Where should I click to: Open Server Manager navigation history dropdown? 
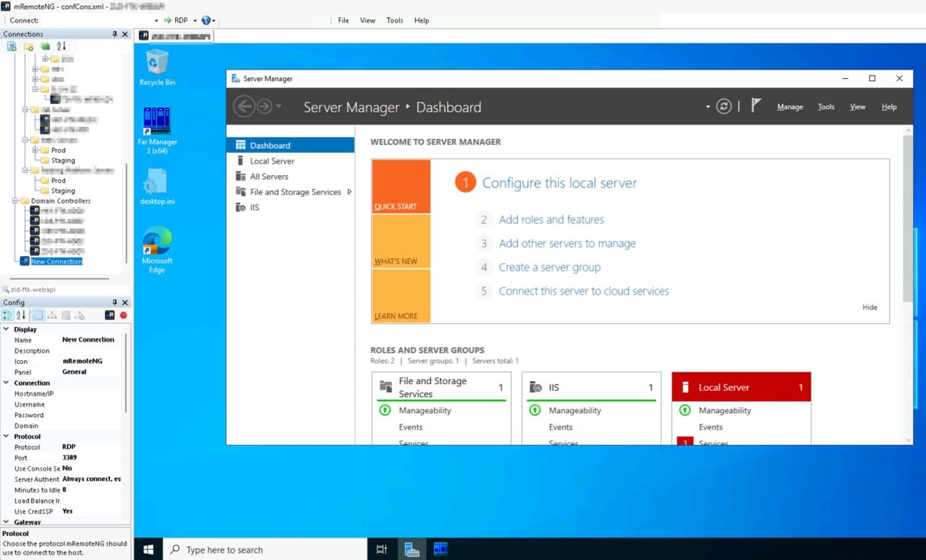pyautogui.click(x=279, y=106)
